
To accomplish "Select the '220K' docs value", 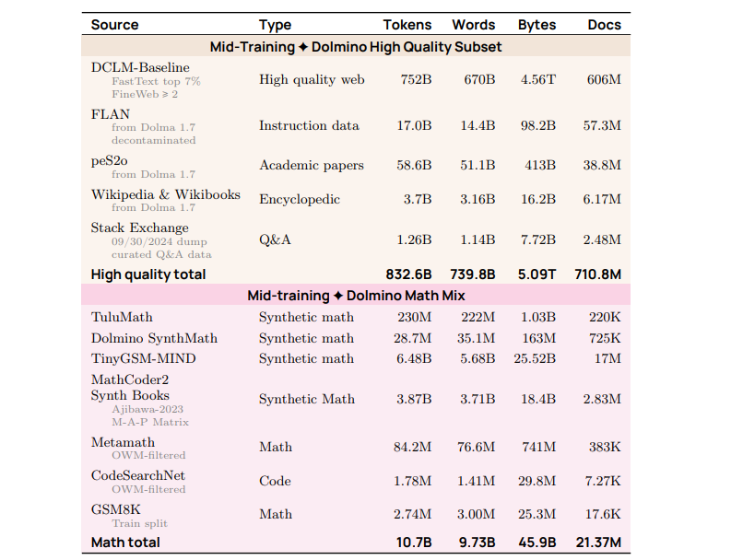I will pos(605,317).
